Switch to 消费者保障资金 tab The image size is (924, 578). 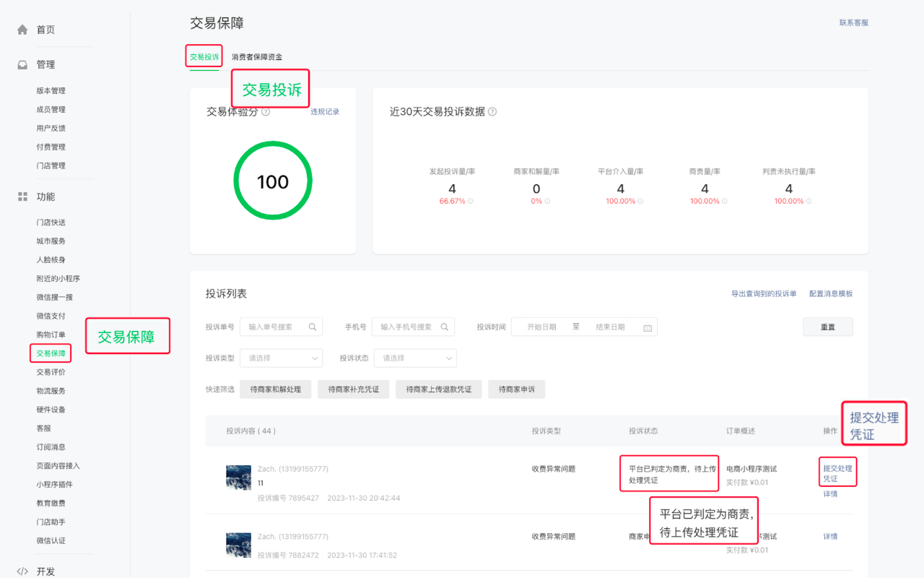(257, 57)
